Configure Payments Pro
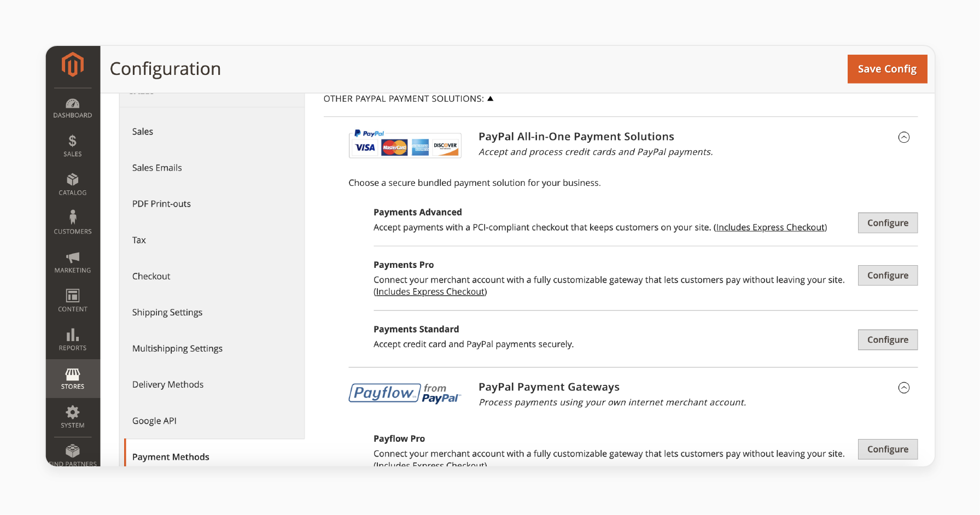980x515 pixels. coord(888,275)
